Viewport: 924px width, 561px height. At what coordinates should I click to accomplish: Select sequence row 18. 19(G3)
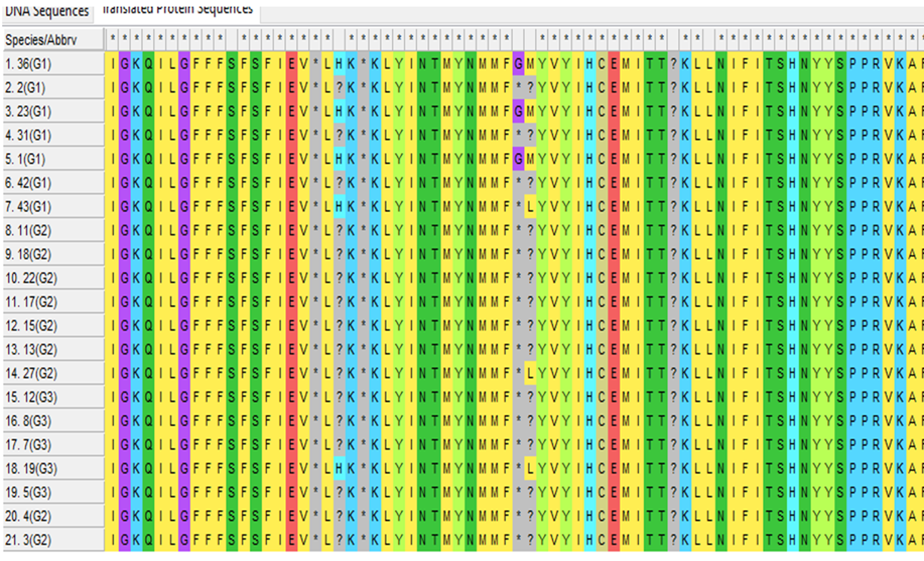pos(53,468)
